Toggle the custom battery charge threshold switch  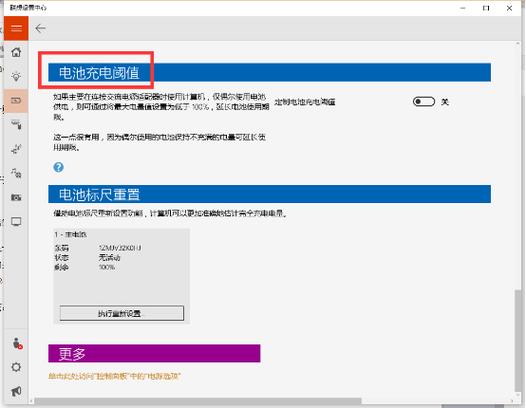(x=424, y=101)
